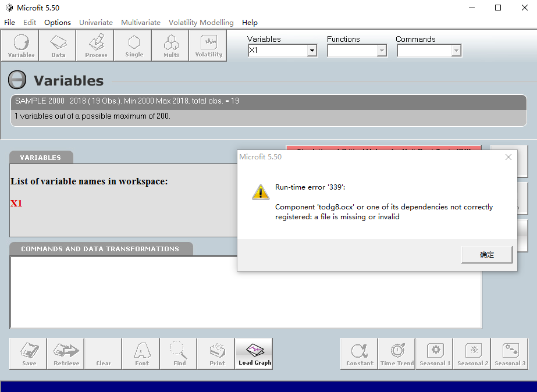Add Seasonal 2 dummies

coord(472,354)
